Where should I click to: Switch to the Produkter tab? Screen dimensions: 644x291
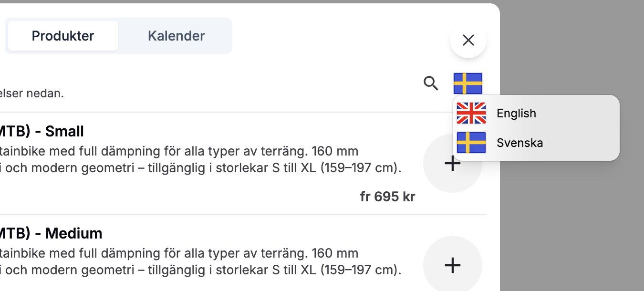(63, 36)
